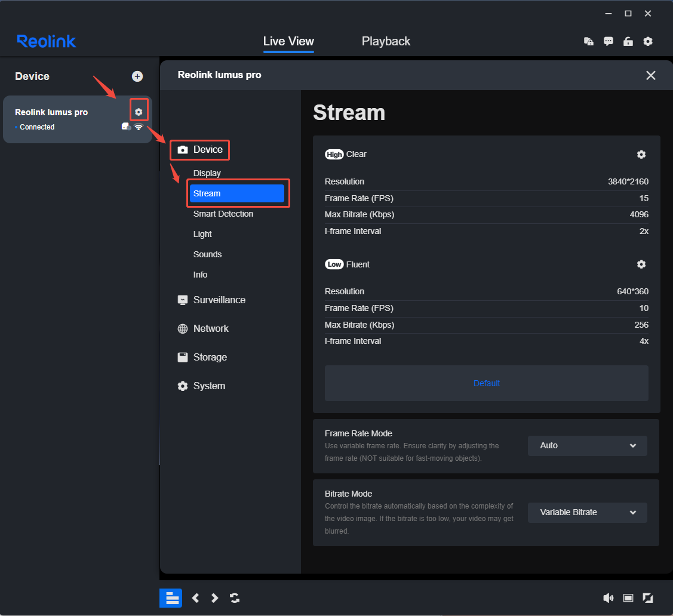The image size is (673, 616).
Task: Expand Network category
Action: pos(203,328)
